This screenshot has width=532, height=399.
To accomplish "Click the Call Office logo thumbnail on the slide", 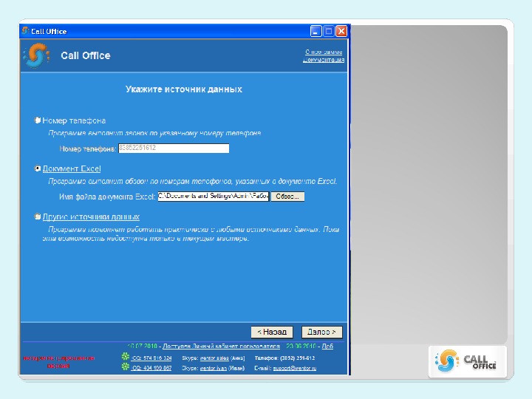I will click(467, 361).
